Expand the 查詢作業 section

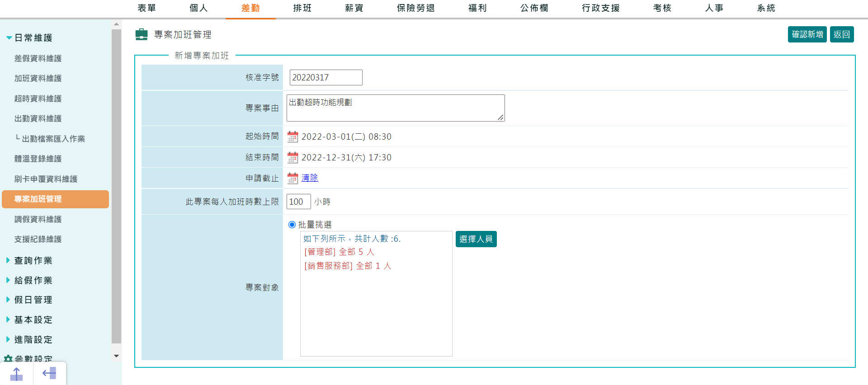(8, 260)
